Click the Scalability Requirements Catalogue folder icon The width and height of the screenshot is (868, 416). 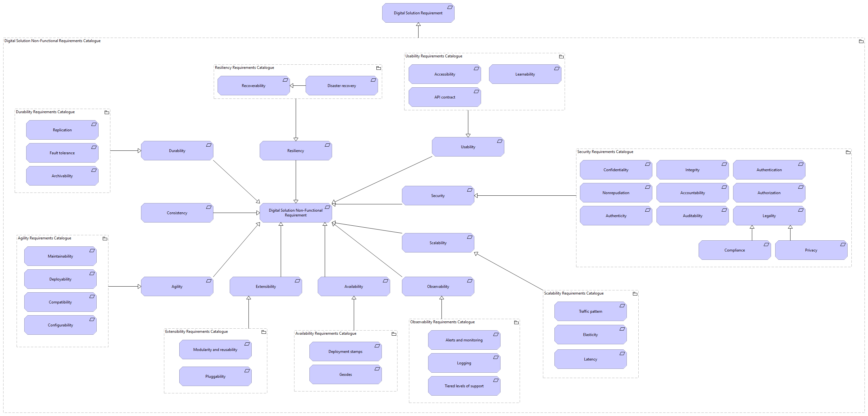click(x=635, y=293)
